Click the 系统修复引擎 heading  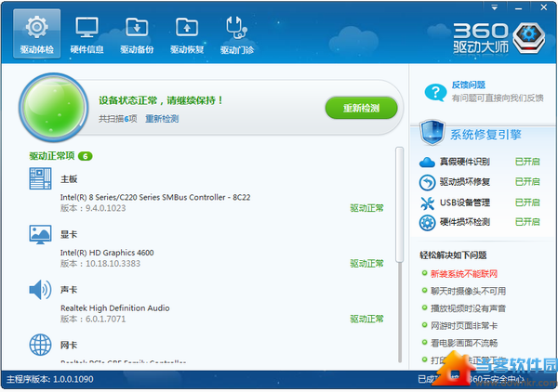(485, 135)
